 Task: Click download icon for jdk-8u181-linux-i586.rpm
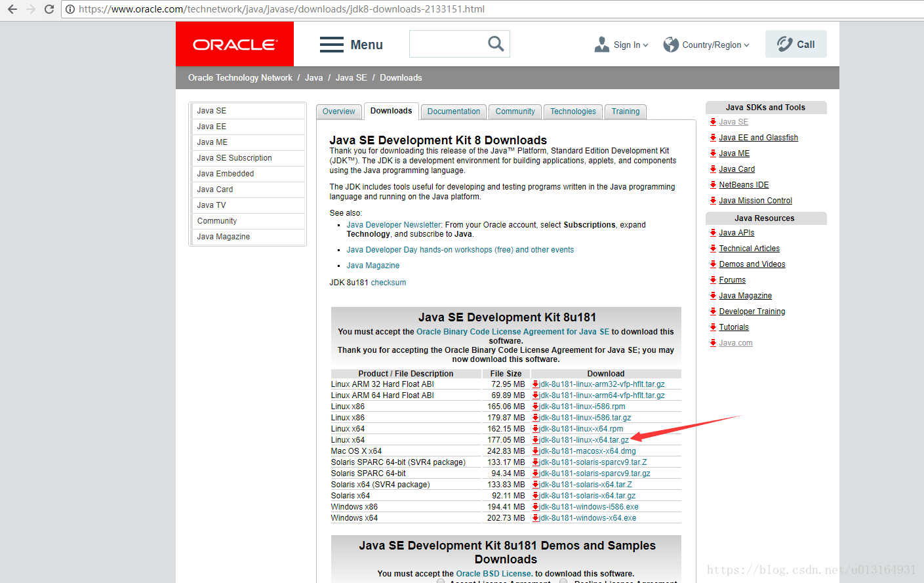[536, 407]
